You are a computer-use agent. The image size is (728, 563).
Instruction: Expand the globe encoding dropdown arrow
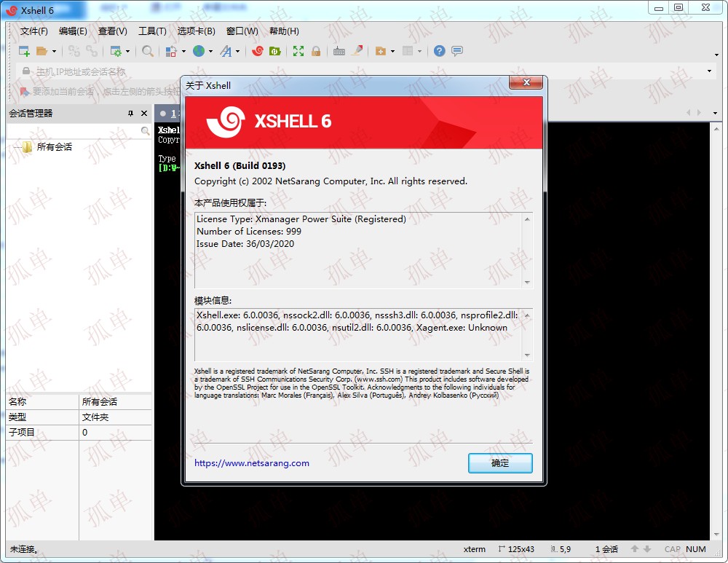(x=211, y=52)
